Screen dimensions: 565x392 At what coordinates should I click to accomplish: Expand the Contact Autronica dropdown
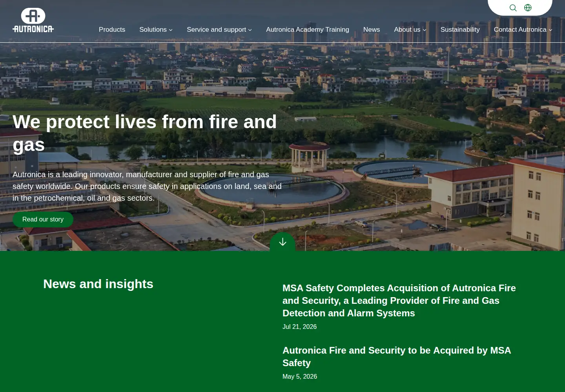(x=523, y=29)
